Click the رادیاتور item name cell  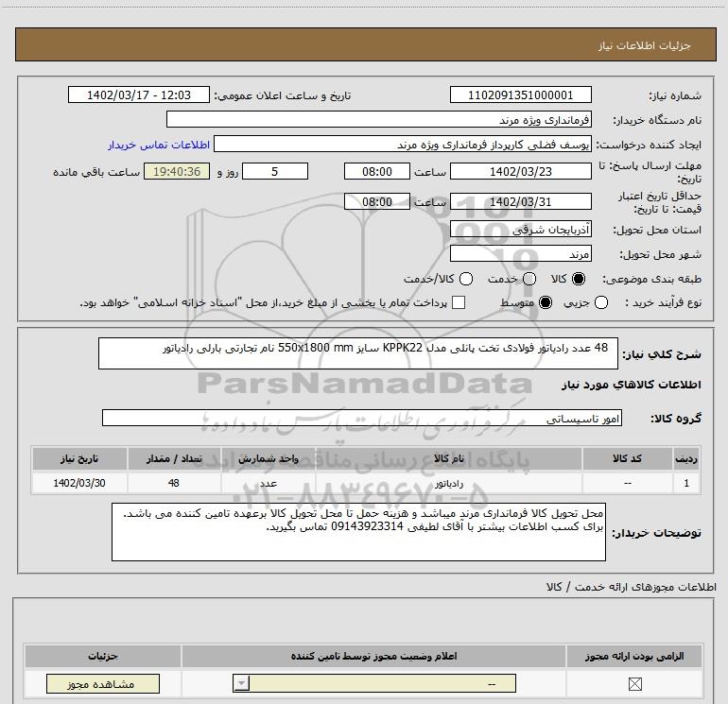(x=448, y=483)
